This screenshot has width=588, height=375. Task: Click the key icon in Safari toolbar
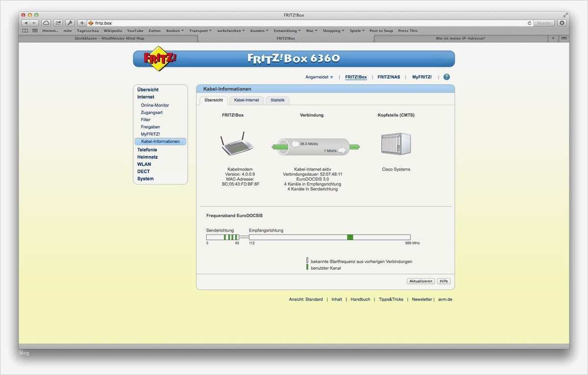[70, 23]
